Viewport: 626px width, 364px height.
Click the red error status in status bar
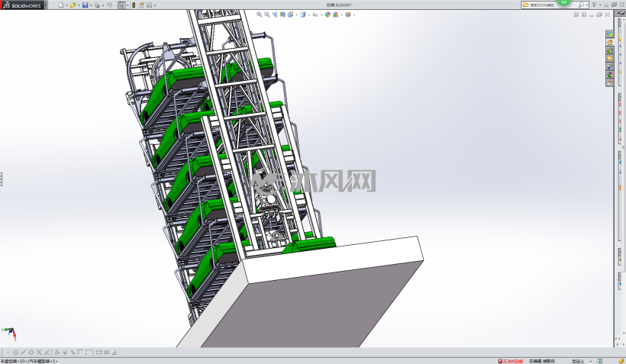tap(511, 361)
